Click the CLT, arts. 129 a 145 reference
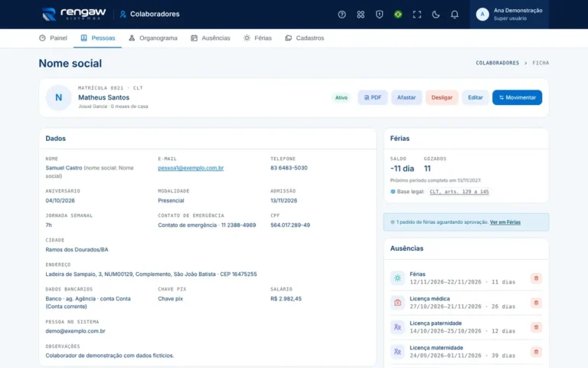Viewport: 588px width, 368px height. (459, 192)
